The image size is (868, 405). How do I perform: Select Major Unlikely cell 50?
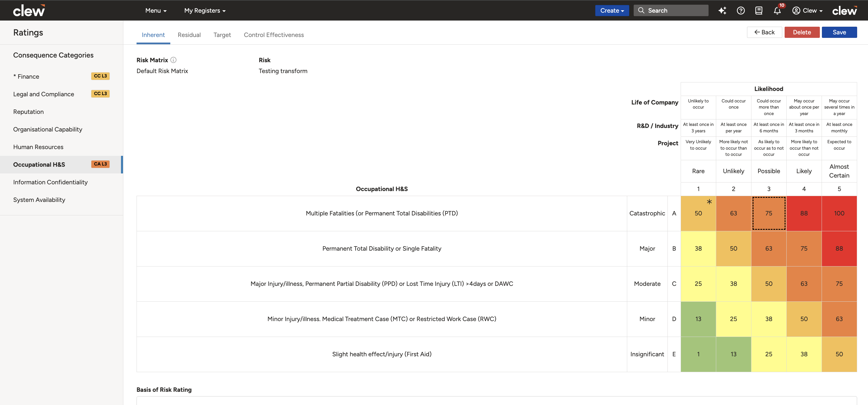pyautogui.click(x=734, y=249)
